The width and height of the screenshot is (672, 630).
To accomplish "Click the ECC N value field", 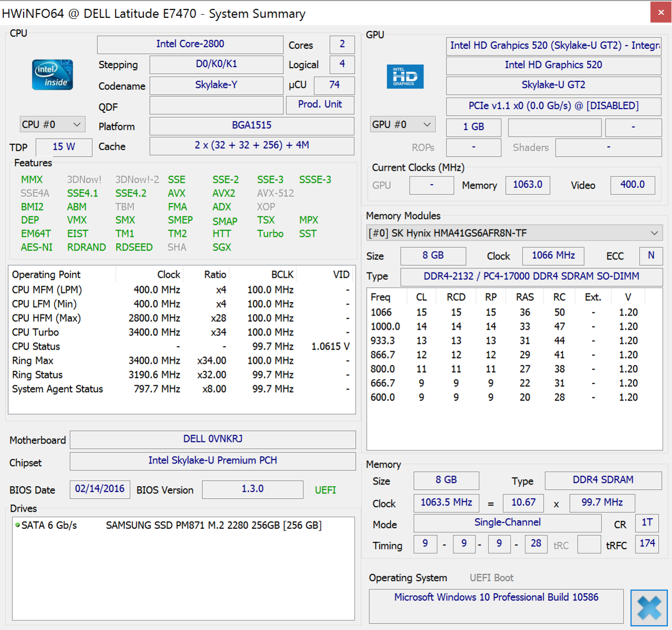I will tap(651, 256).
